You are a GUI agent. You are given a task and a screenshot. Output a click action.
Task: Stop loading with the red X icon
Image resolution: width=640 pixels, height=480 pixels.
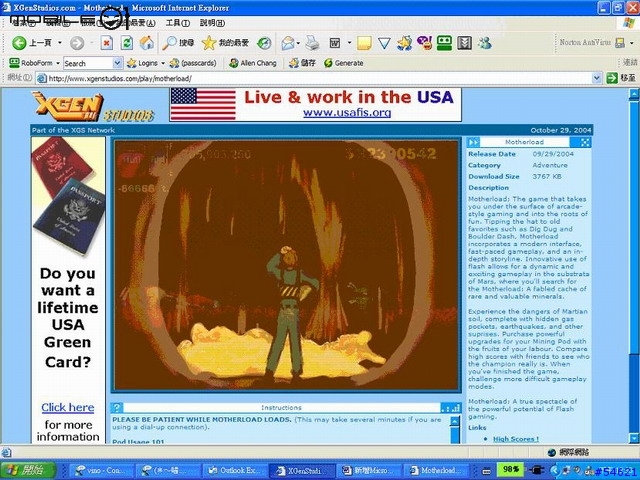coord(107,43)
